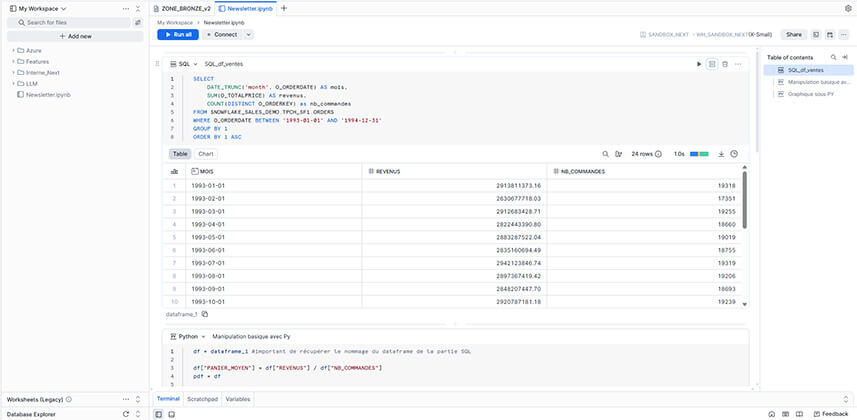This screenshot has width=857, height=420.
Task: Click the Run all button
Action: coord(177,34)
